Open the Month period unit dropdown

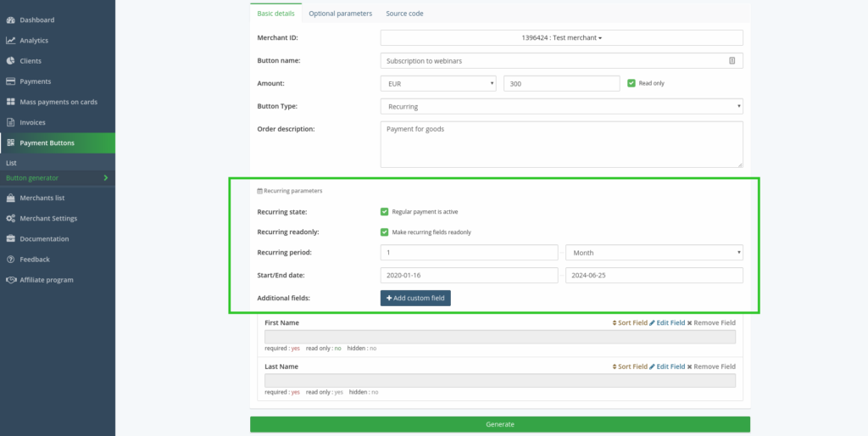[x=654, y=253]
